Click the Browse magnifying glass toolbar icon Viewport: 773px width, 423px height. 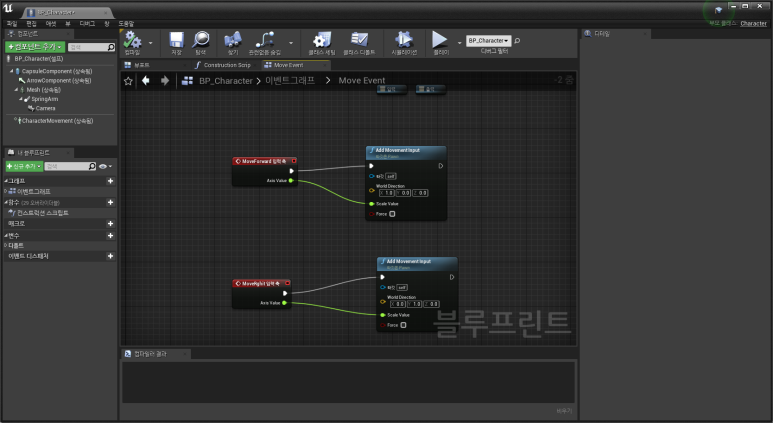click(x=201, y=39)
